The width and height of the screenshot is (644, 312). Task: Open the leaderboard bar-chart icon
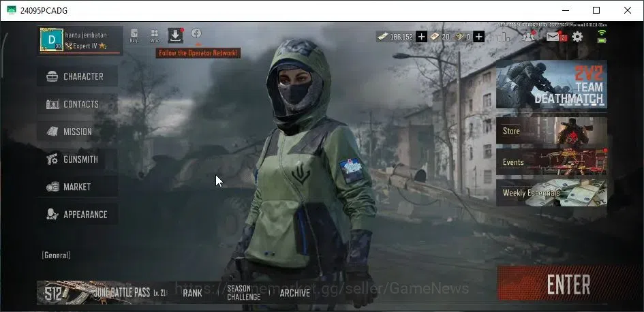coord(504,37)
